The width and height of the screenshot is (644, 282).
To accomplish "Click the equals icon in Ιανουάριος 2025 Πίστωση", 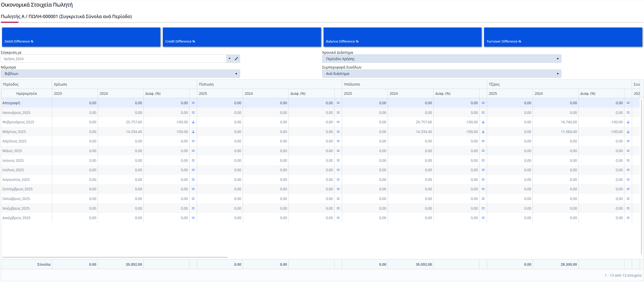I will (338, 113).
